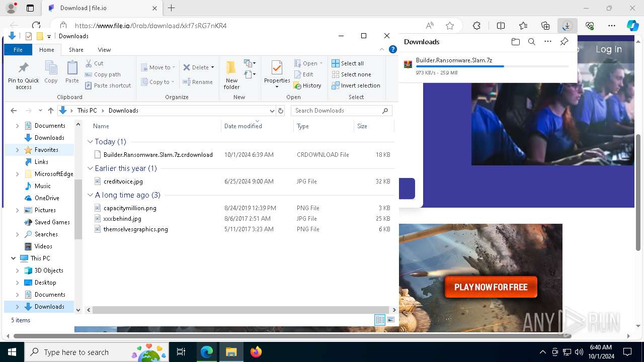644x362 pixels.
Task: Pin the Edge Downloads panel
Action: (564, 42)
